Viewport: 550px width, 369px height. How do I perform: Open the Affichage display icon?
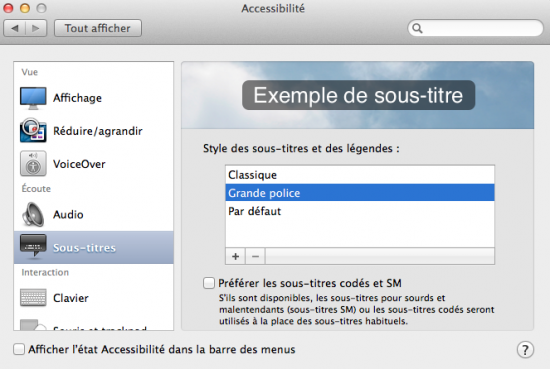[33, 98]
